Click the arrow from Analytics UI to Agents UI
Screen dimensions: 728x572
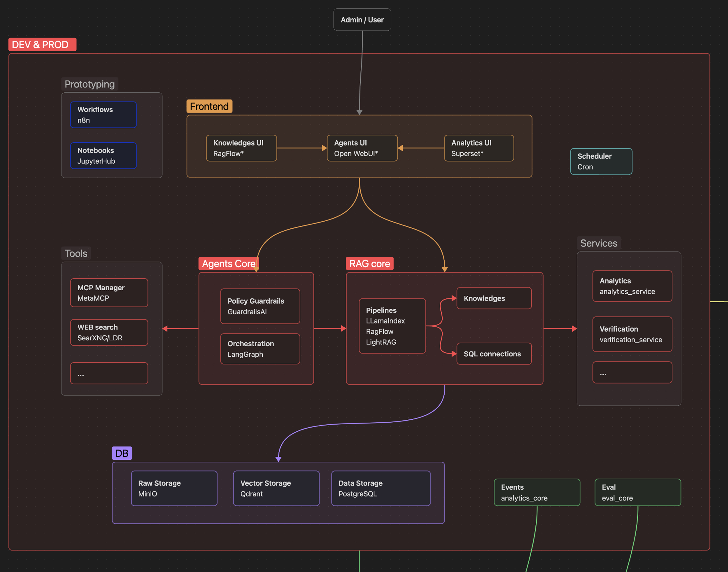click(421, 148)
